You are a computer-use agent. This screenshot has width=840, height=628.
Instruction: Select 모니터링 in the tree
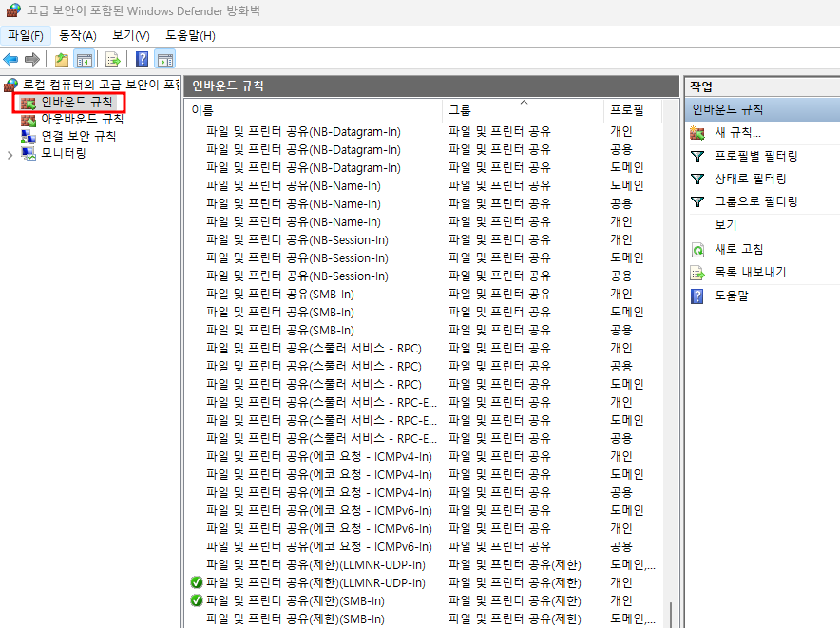point(64,153)
